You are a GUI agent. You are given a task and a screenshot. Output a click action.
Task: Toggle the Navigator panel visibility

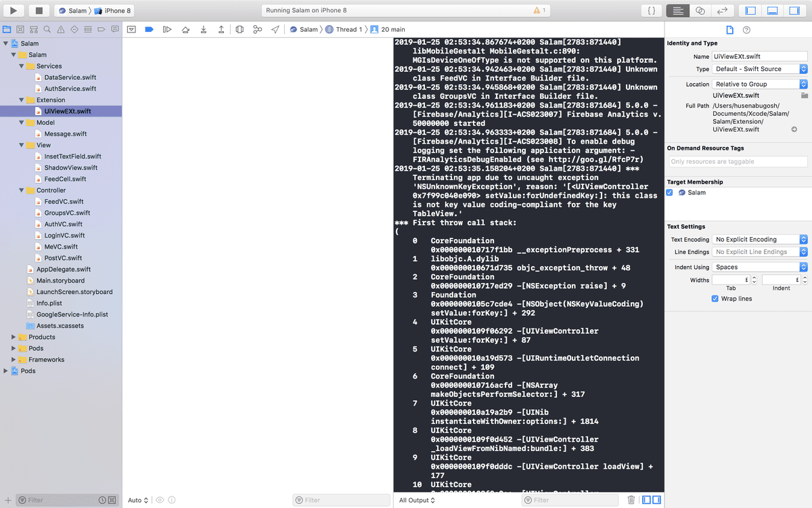[750, 10]
